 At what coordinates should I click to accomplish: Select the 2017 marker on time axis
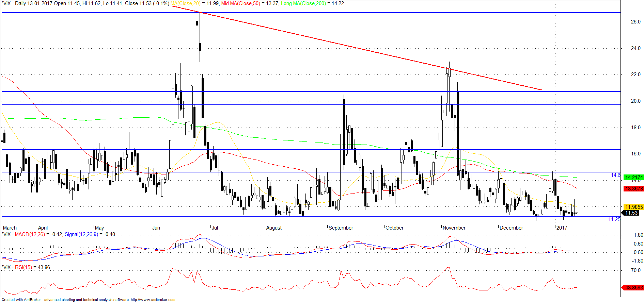[562, 228]
